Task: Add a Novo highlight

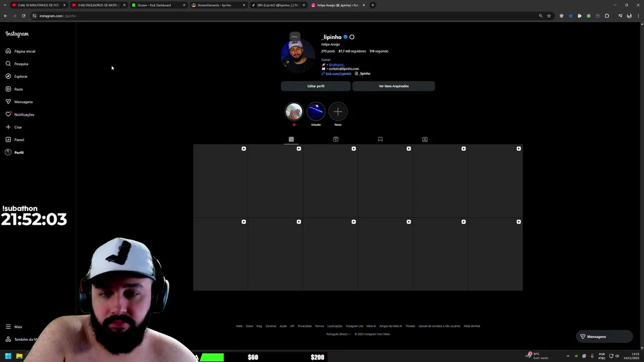Action: 338,112
